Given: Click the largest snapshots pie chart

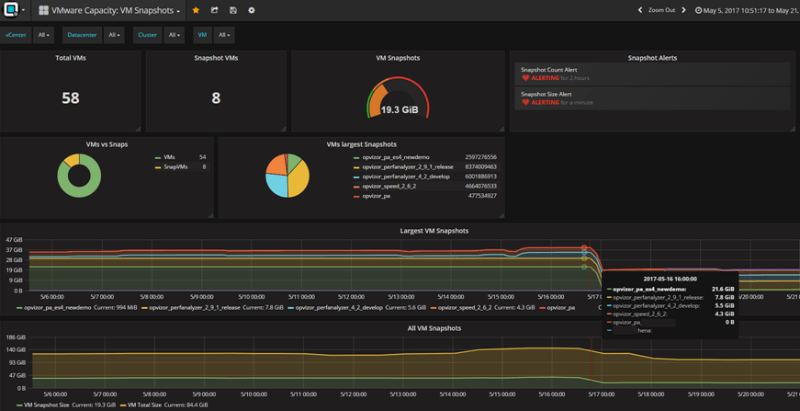Looking at the screenshot, I should [x=287, y=175].
